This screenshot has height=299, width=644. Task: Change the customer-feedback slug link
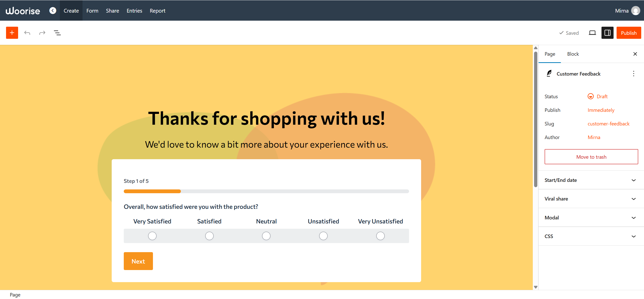click(x=609, y=123)
